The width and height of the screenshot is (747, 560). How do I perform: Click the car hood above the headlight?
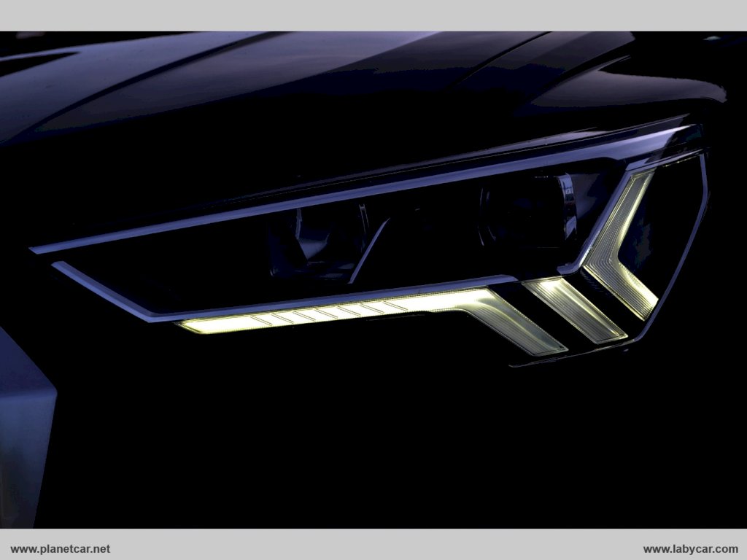point(292,87)
